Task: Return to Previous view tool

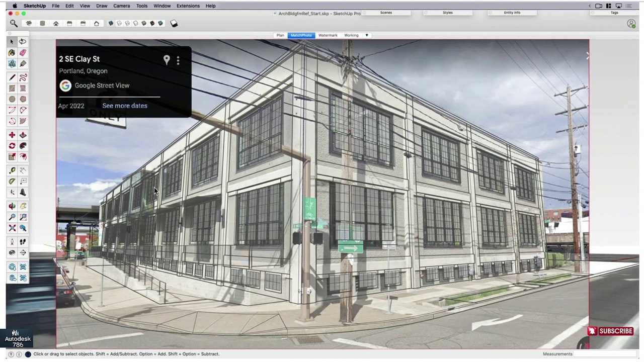Action: 23,228
